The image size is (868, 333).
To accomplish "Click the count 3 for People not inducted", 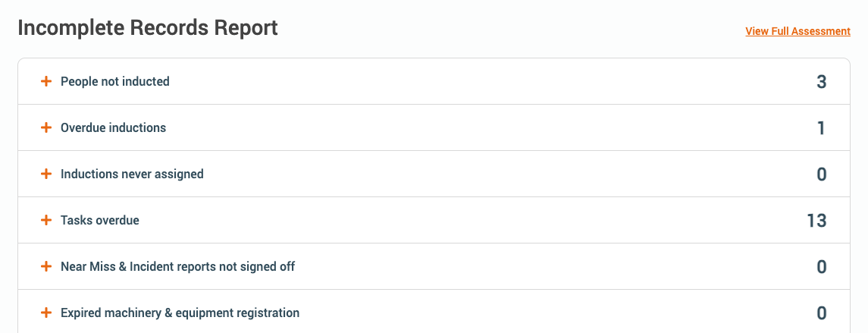I will point(821,82).
